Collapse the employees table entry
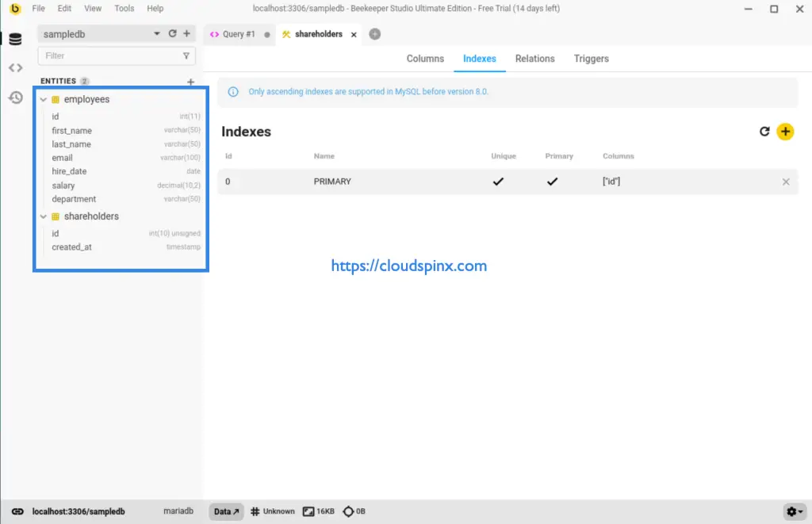The height and width of the screenshot is (524, 812). (x=44, y=99)
